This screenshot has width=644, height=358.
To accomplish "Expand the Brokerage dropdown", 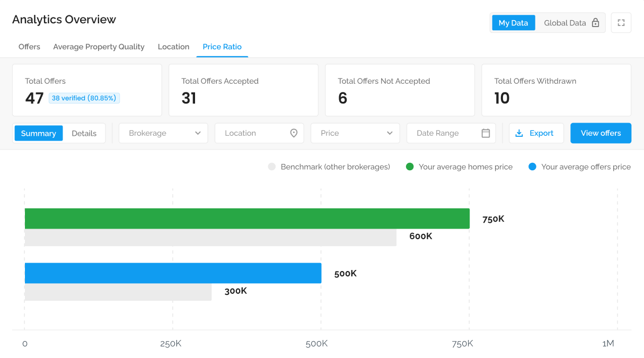I will point(163,133).
